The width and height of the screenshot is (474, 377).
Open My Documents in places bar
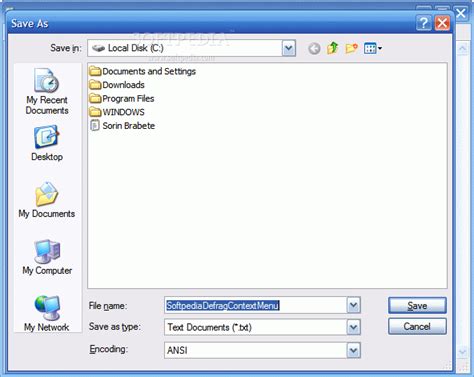(x=47, y=200)
